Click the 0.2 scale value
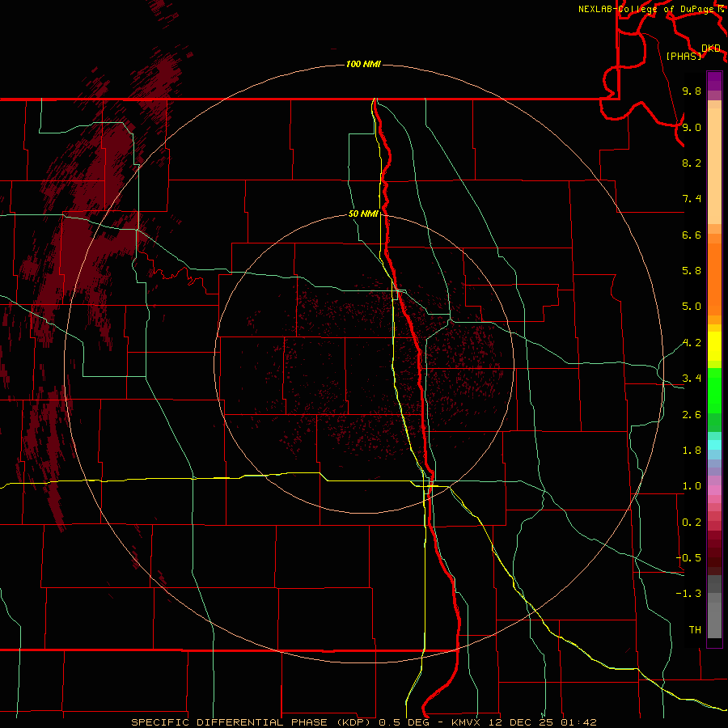 tap(692, 523)
